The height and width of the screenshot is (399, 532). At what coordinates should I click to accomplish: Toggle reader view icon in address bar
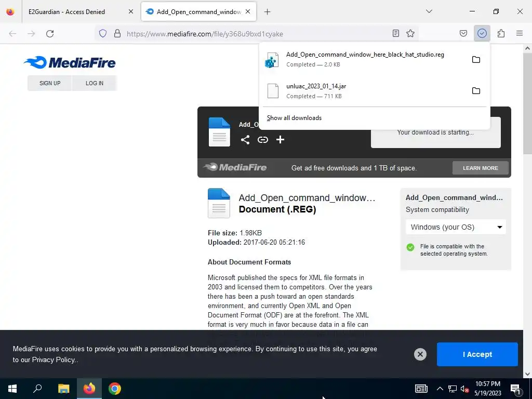pos(395,33)
